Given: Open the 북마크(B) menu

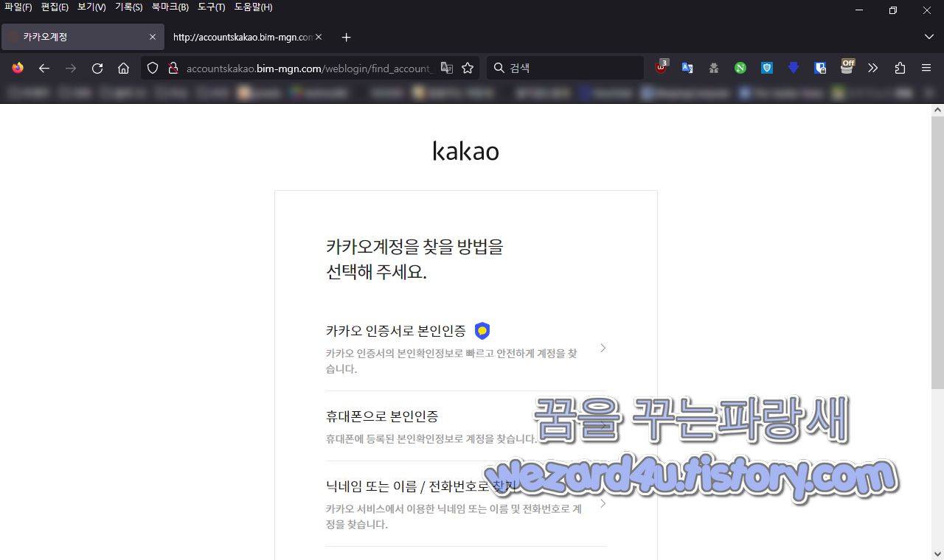Looking at the screenshot, I should click(170, 7).
